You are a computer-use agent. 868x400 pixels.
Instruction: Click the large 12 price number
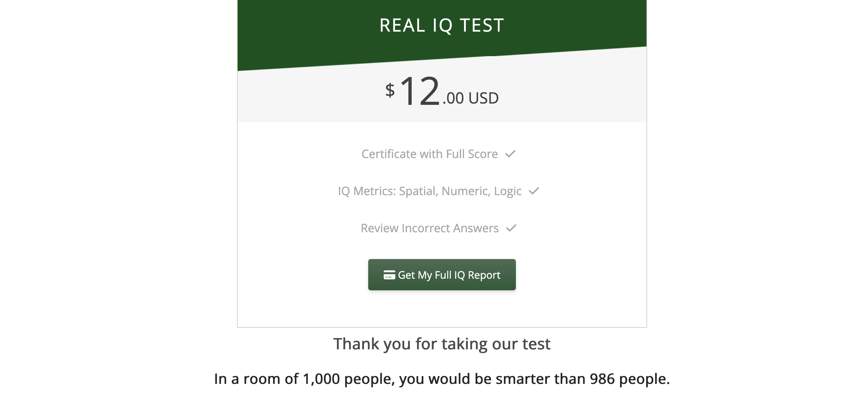(420, 91)
